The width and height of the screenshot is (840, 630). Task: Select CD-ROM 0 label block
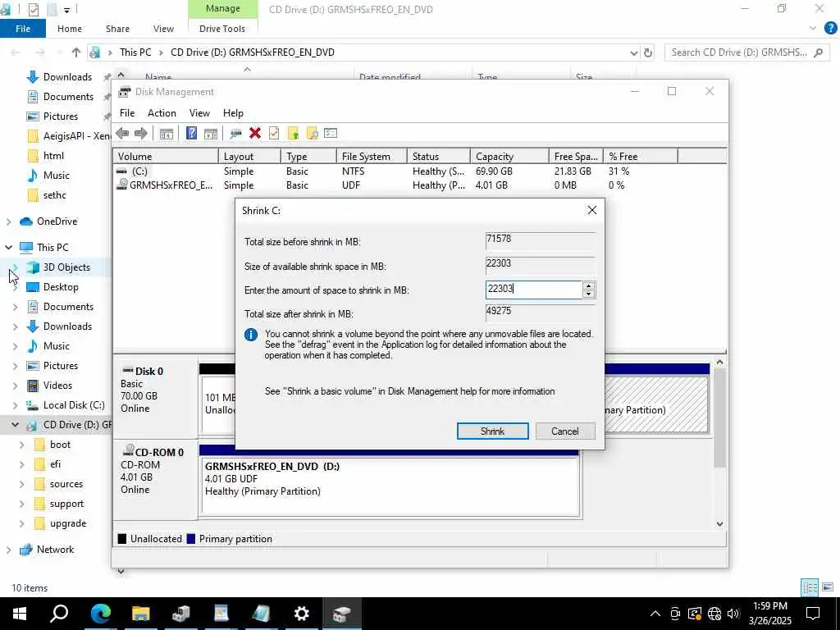155,479
